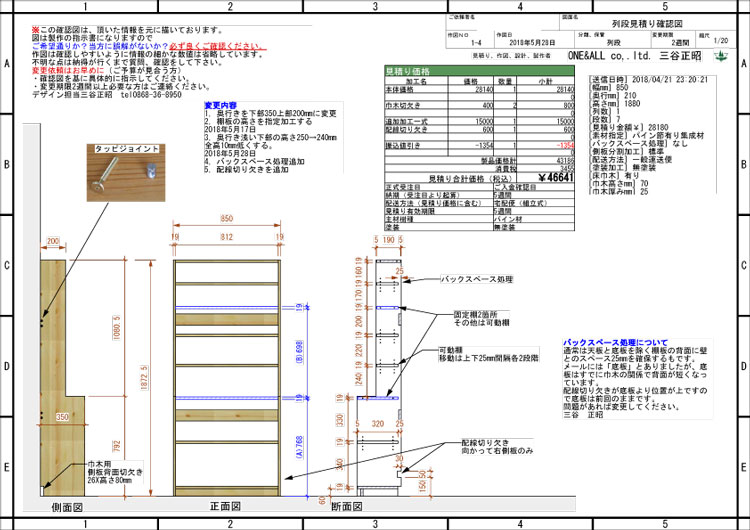Image resolution: width=750 pixels, height=530 pixels.
Task: Click the 側面図 view label
Action: 67,508
